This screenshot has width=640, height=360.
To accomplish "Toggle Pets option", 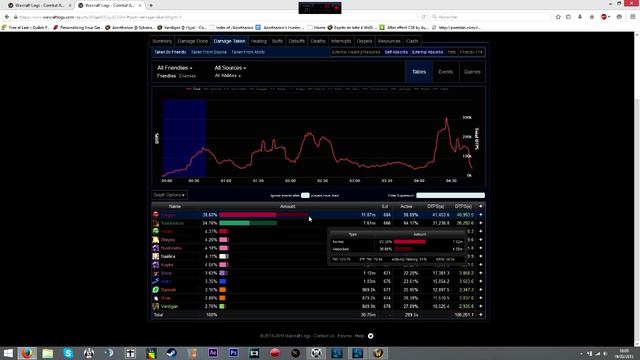I will click(x=451, y=52).
